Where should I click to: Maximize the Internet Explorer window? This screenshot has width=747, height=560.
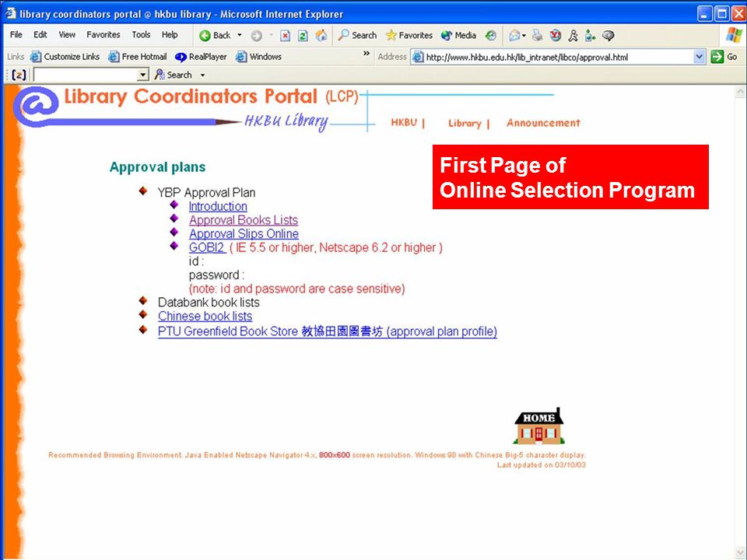coord(722,13)
